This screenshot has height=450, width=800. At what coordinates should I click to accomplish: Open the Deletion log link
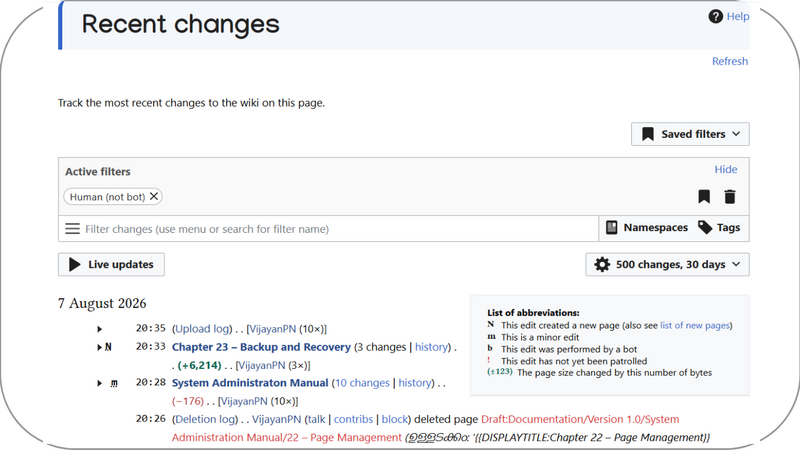[205, 419]
